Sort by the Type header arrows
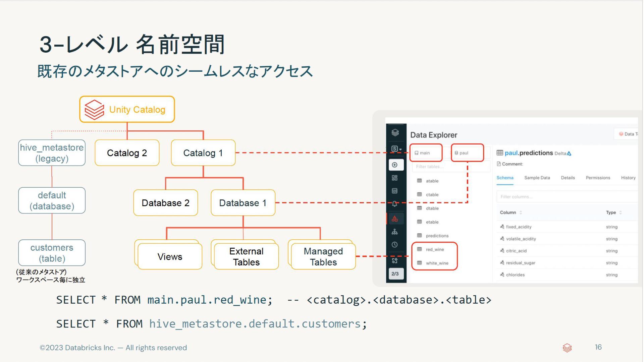 coord(620,213)
